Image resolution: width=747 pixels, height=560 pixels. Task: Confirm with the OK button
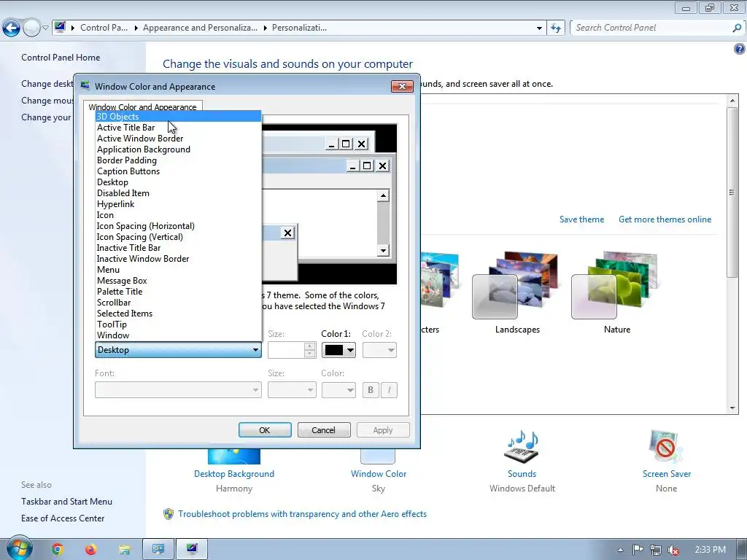click(x=265, y=430)
